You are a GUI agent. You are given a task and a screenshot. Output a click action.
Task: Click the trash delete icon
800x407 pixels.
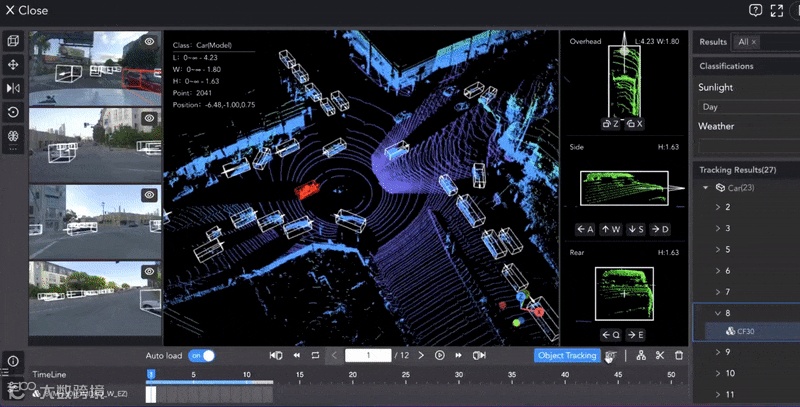click(x=679, y=355)
